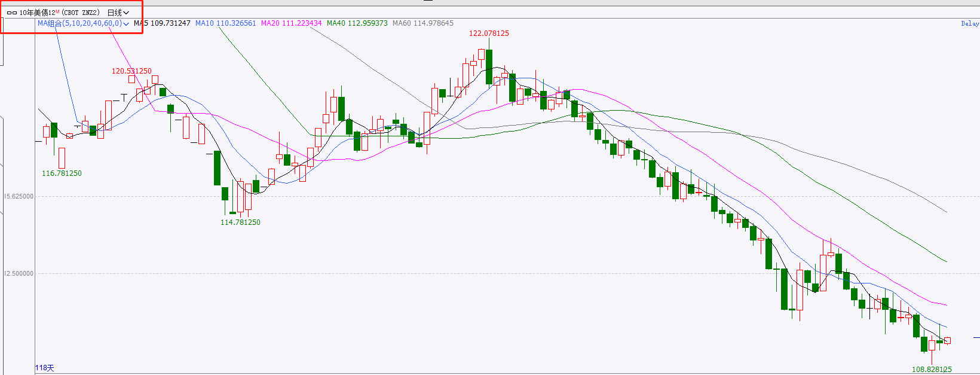
Task: Expand the MA组合(5,10,20,40,60,0) indicator dropdown
Action: (x=84, y=23)
